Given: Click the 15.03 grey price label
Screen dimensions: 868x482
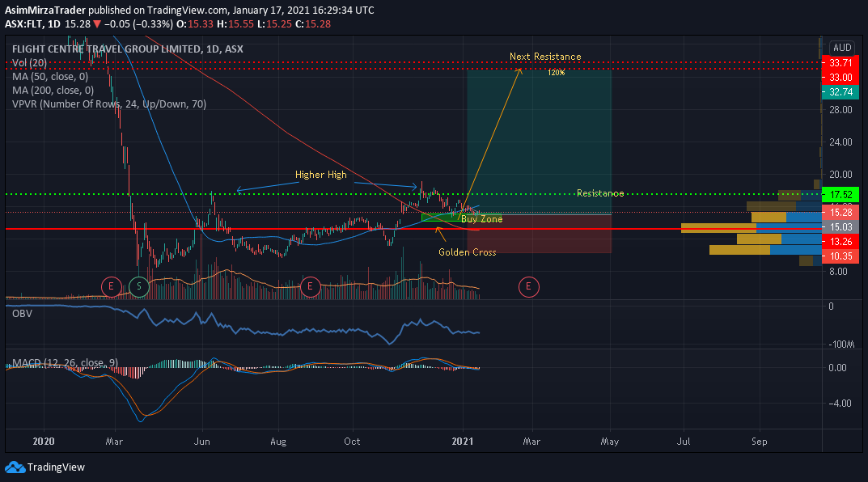Looking at the screenshot, I should pyautogui.click(x=840, y=227).
